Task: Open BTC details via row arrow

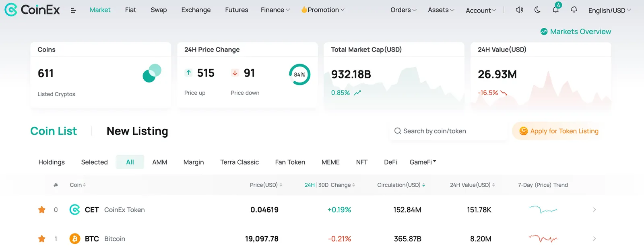Action: pyautogui.click(x=594, y=239)
